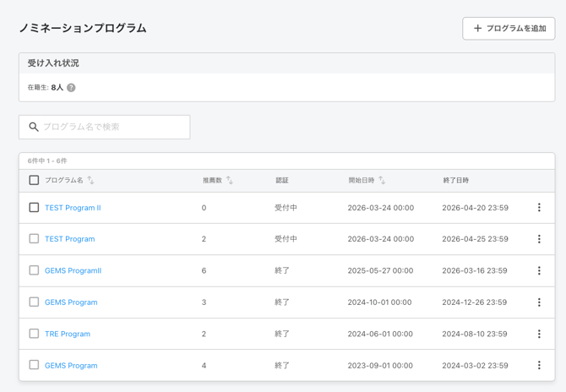The width and height of the screenshot is (566, 392).
Task: Sort by 推薦数 using its sort arrows
Action: tap(230, 180)
